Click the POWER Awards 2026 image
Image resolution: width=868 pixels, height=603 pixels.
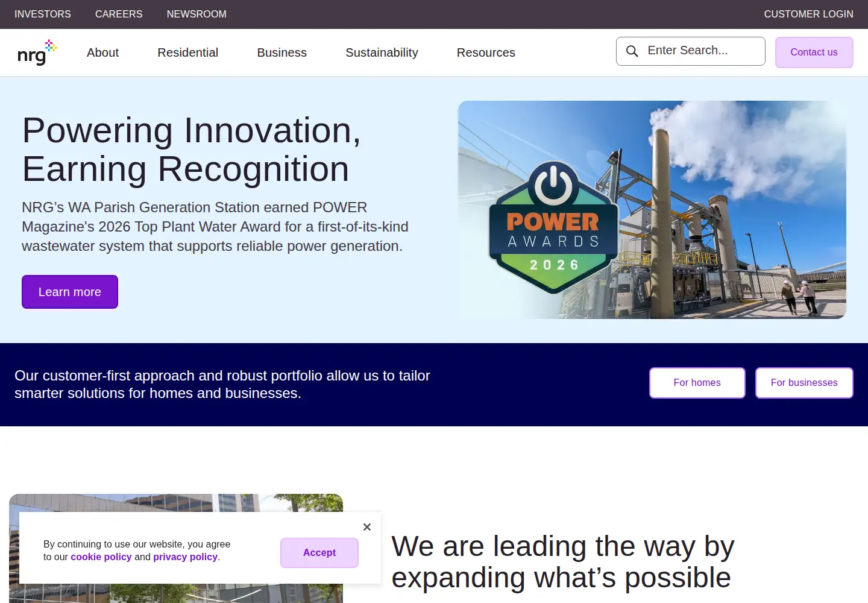click(x=652, y=210)
